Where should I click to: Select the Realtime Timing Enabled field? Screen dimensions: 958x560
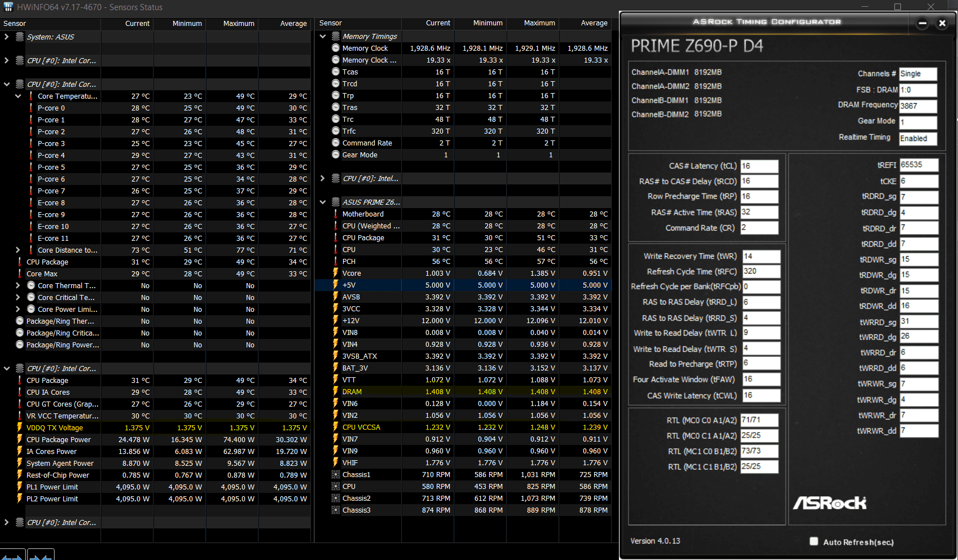coord(918,138)
